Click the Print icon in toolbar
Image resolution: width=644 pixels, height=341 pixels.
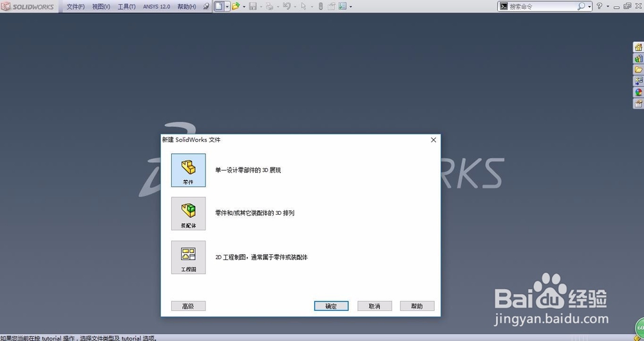pos(269,6)
